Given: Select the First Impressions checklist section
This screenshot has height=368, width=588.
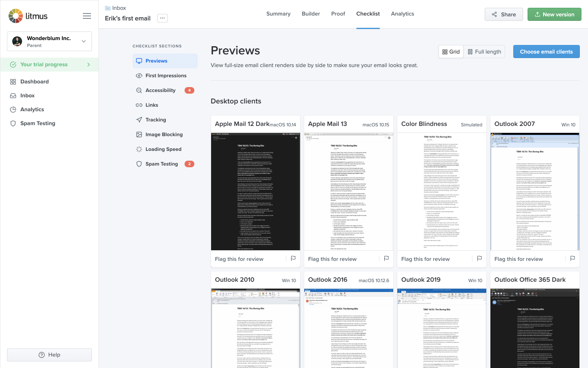Looking at the screenshot, I should coord(165,76).
